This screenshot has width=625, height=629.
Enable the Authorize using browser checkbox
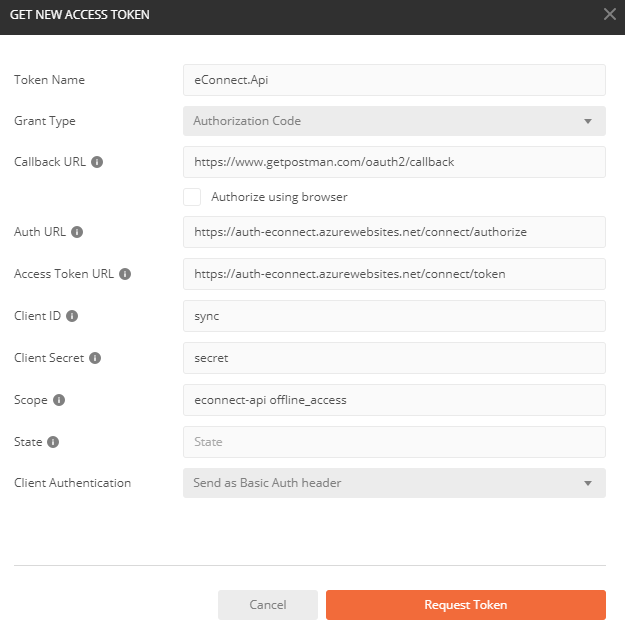(192, 197)
